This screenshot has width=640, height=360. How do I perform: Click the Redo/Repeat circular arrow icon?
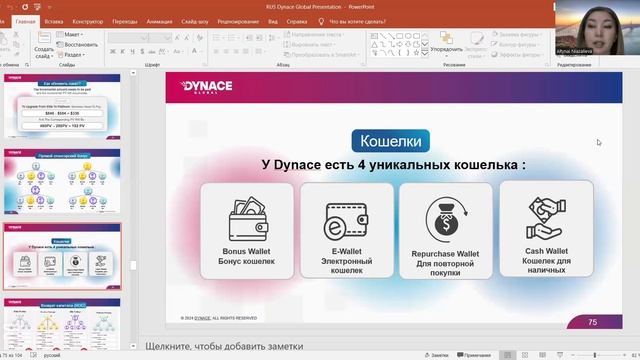point(24,7)
